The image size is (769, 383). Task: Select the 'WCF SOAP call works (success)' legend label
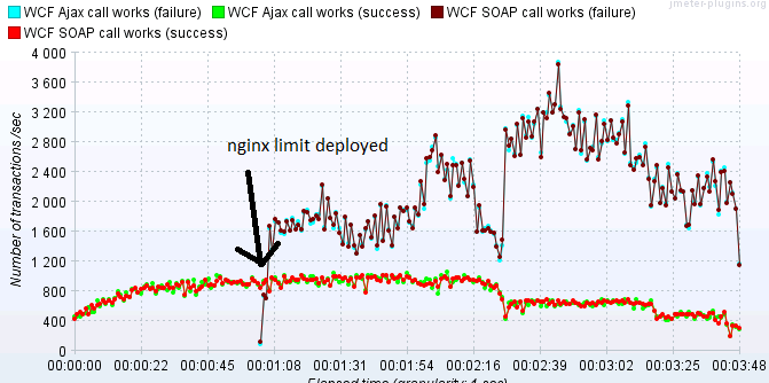coord(126,34)
